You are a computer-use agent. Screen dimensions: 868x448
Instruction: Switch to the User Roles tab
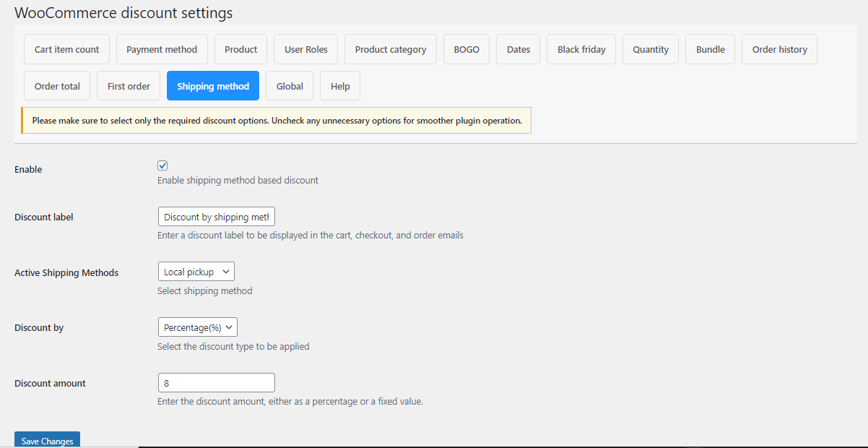pos(305,48)
